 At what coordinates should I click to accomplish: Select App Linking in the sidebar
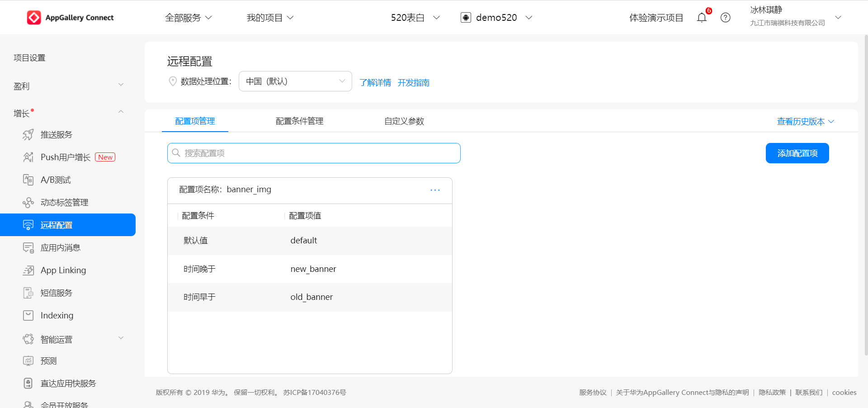pos(63,270)
